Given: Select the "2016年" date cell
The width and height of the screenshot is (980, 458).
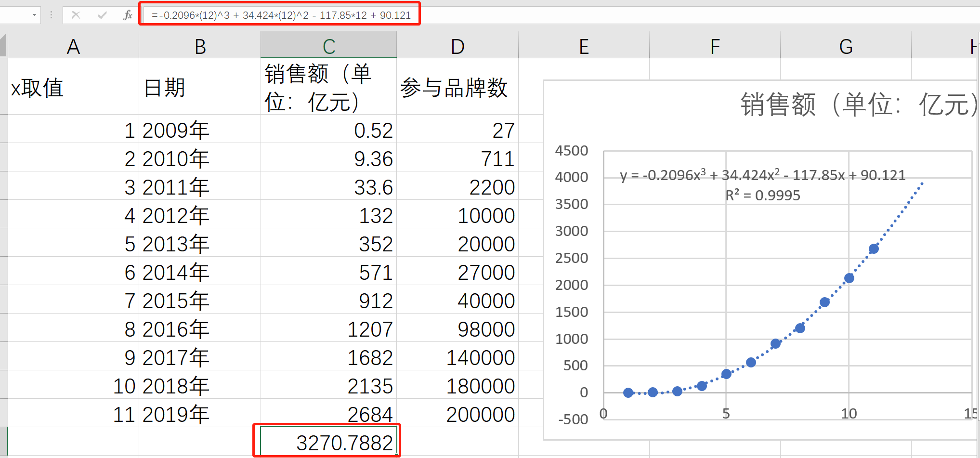Looking at the screenshot, I should point(200,328).
